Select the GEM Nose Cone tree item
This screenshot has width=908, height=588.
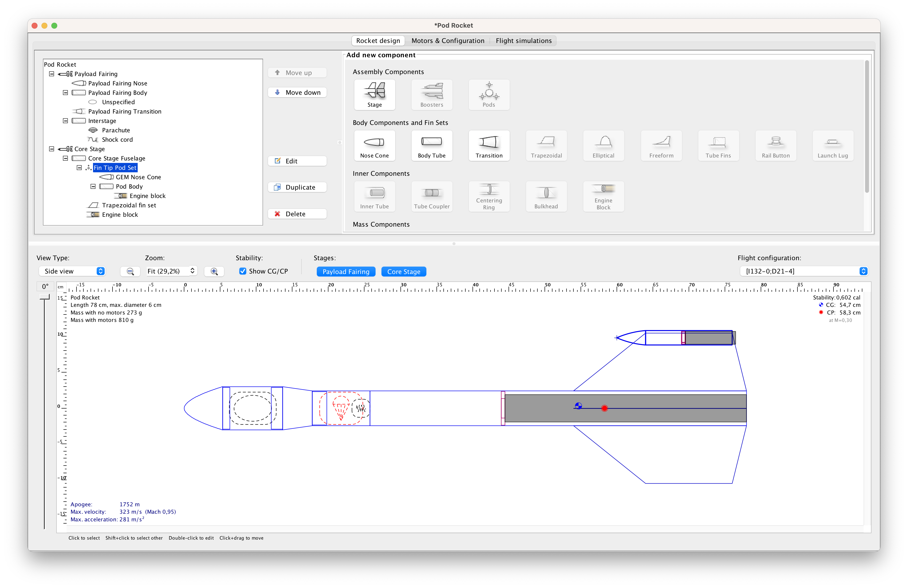(x=138, y=177)
